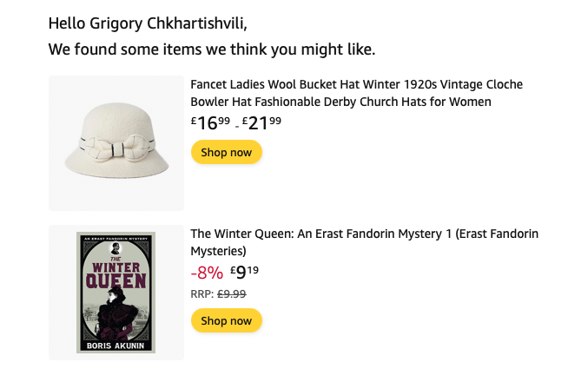Click the RRP: label text
Viewport: 588px width, 369px height.
(202, 293)
